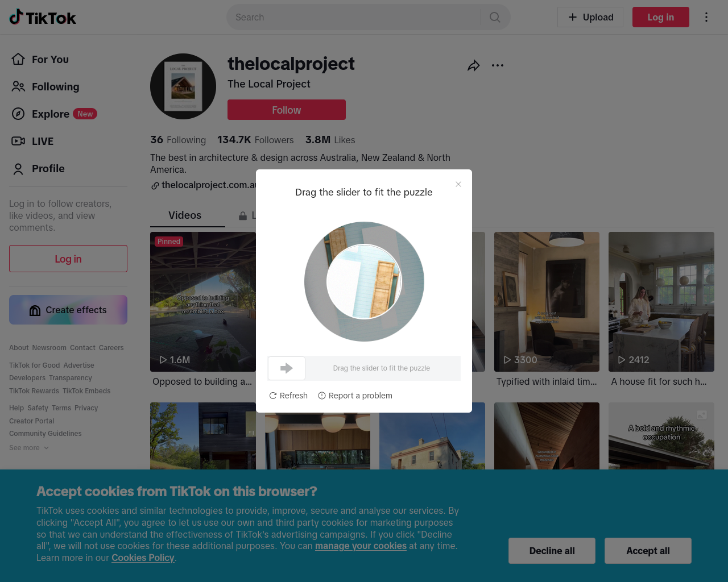This screenshot has height=582, width=728.
Task: Click Decline all cookies
Action: 552,551
